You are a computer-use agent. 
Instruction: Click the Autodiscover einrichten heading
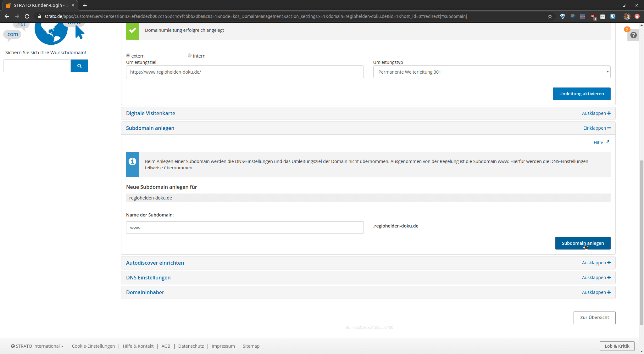point(155,263)
